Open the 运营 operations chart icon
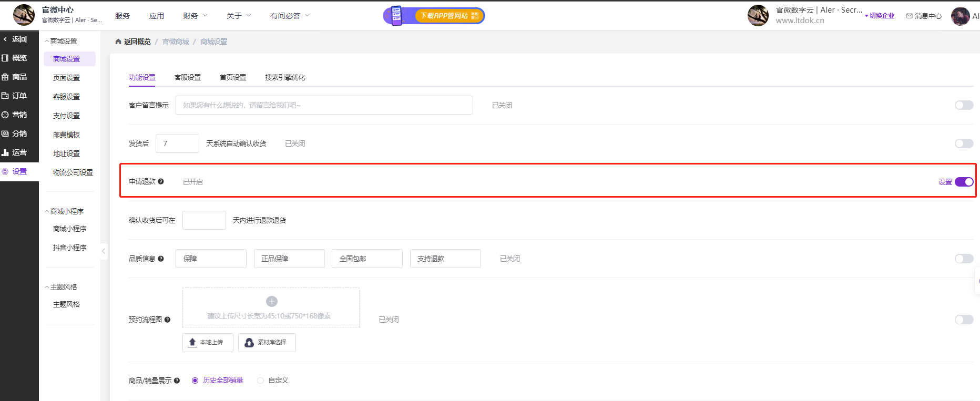 coord(5,152)
